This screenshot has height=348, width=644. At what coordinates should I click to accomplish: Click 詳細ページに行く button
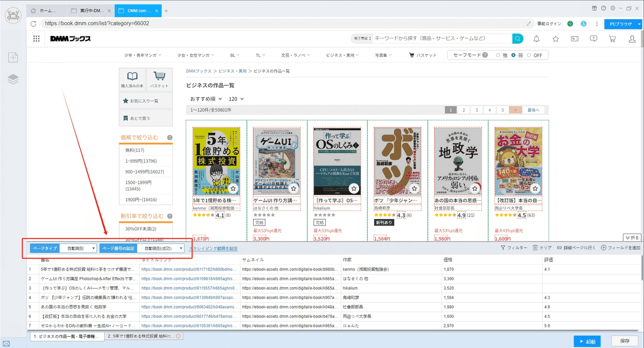pyautogui.click(x=576, y=248)
